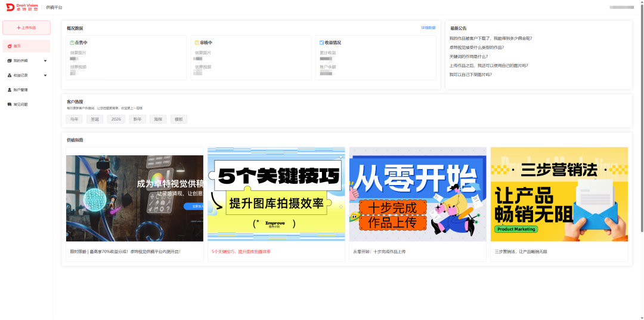This screenshot has height=320, width=644.
Task: Expand the 收益记录 submenu arrow
Action: 45,75
